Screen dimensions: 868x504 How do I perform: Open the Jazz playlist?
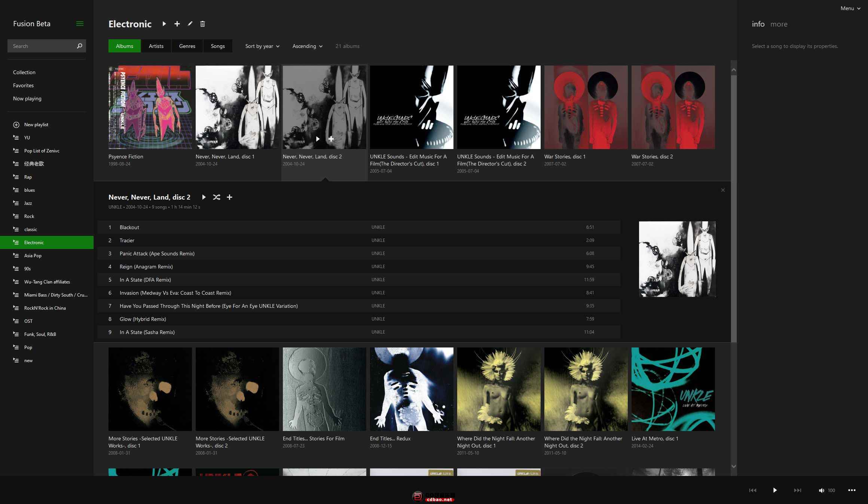click(47, 203)
